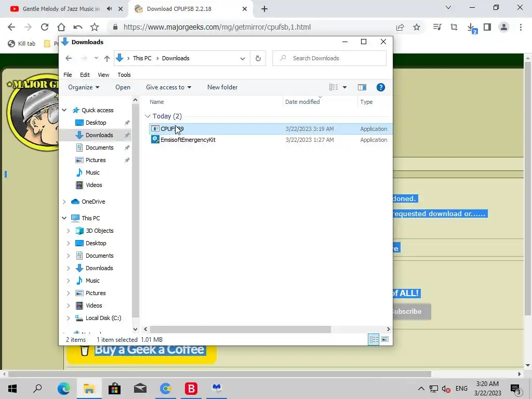
Task: Refresh the Downloads folder view
Action: click(x=258, y=58)
